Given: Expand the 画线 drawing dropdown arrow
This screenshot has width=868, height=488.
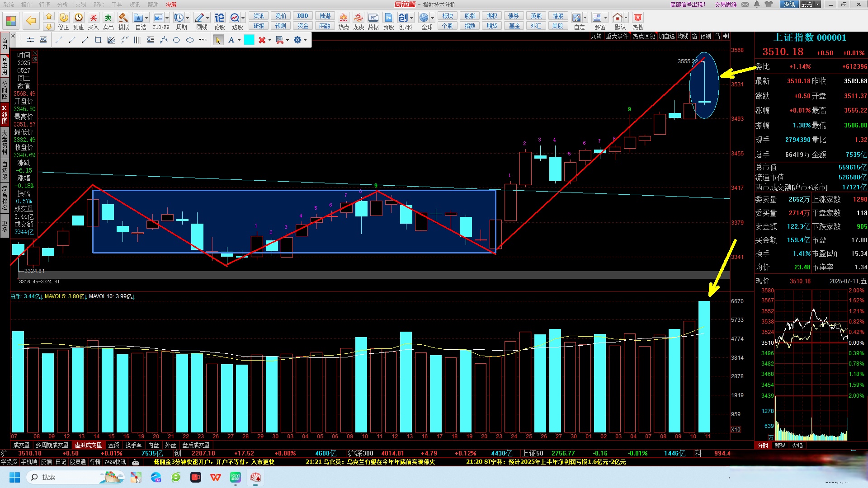Looking at the screenshot, I should (x=208, y=18).
